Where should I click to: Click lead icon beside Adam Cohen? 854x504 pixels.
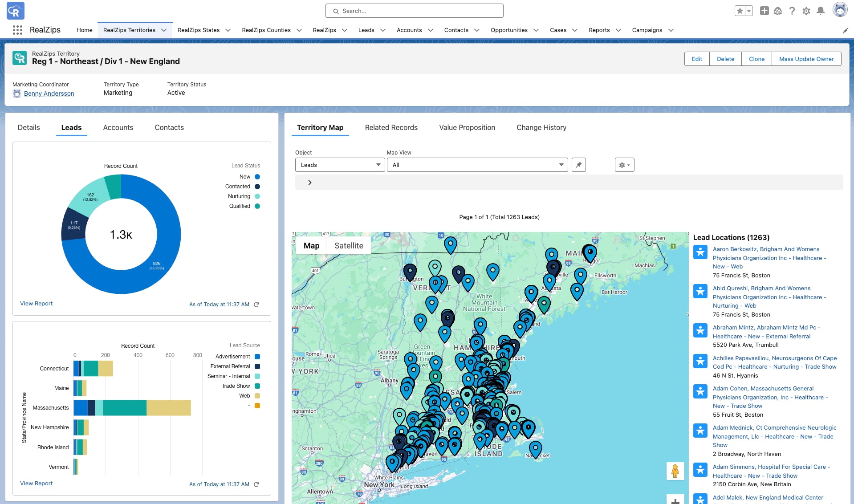coord(700,391)
